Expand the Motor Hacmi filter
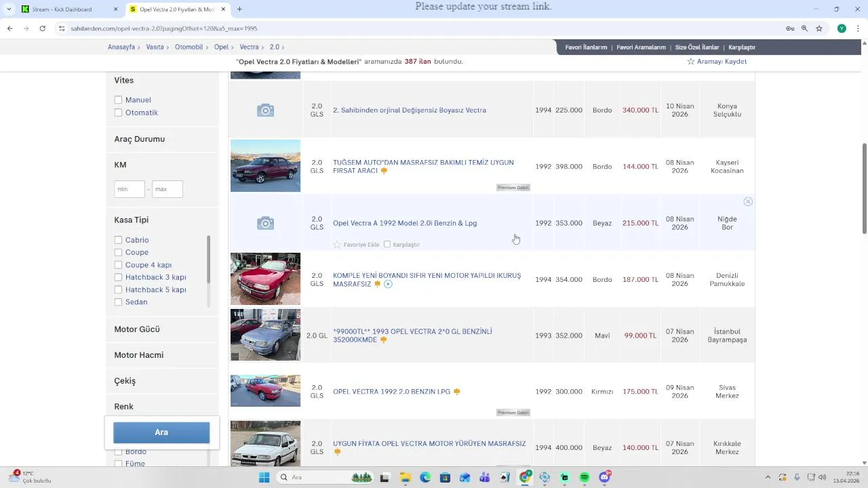 point(162,354)
